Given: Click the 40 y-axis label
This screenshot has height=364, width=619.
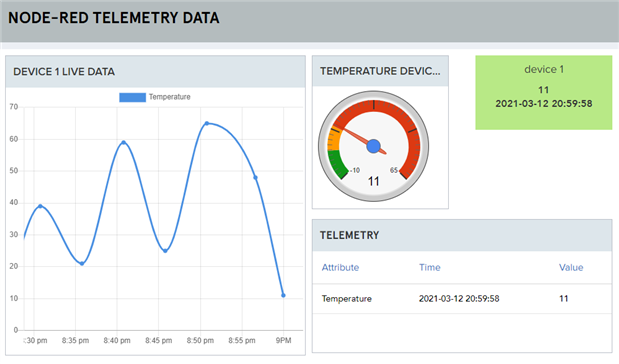Looking at the screenshot, I should click(x=14, y=203).
